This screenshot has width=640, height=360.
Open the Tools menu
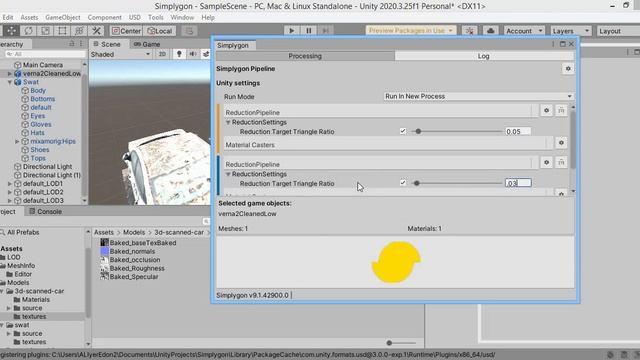point(156,18)
